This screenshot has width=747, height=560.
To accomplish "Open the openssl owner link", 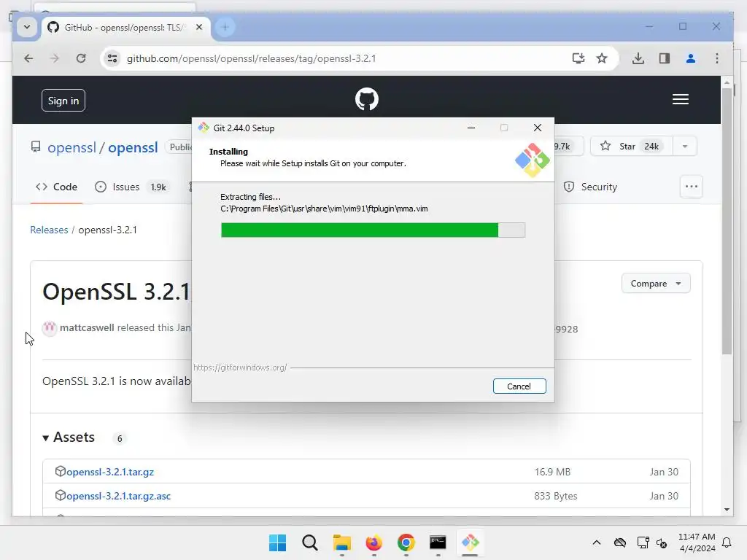I will tap(72, 147).
